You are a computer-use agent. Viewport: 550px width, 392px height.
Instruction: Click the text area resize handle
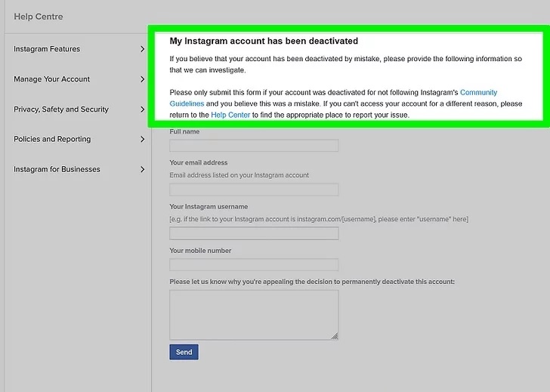coord(335,336)
